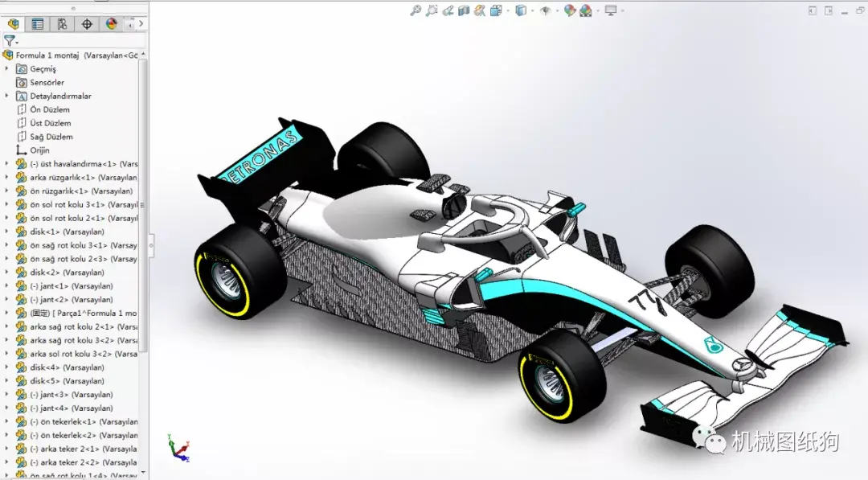Expand (-) jant<2> component
The height and width of the screenshot is (480, 868).
[x=6, y=300]
